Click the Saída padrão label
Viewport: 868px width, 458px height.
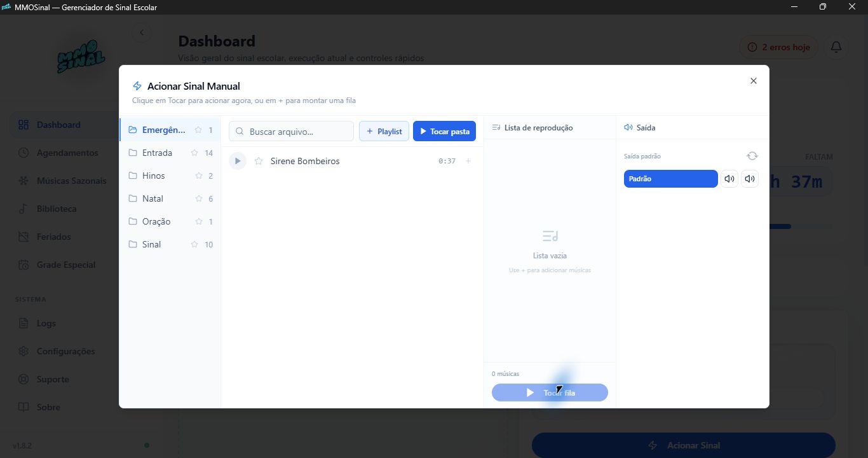click(x=642, y=156)
